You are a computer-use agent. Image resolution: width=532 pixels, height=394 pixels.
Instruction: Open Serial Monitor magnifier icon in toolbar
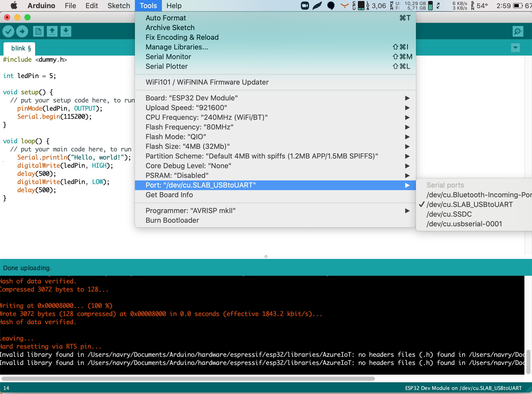point(518,31)
